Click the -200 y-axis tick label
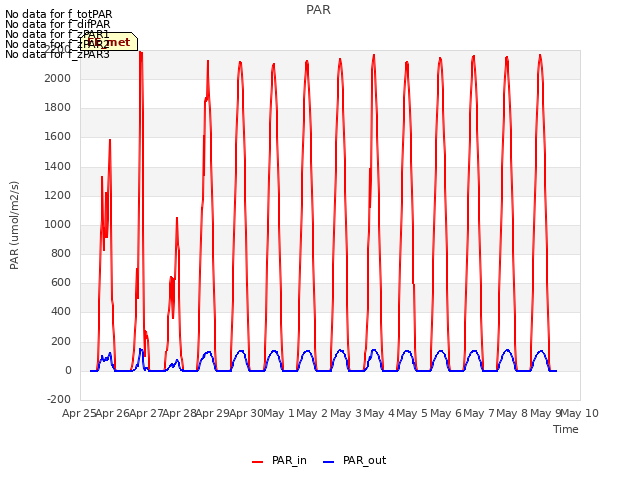640x480 pixels. pyautogui.click(x=59, y=399)
